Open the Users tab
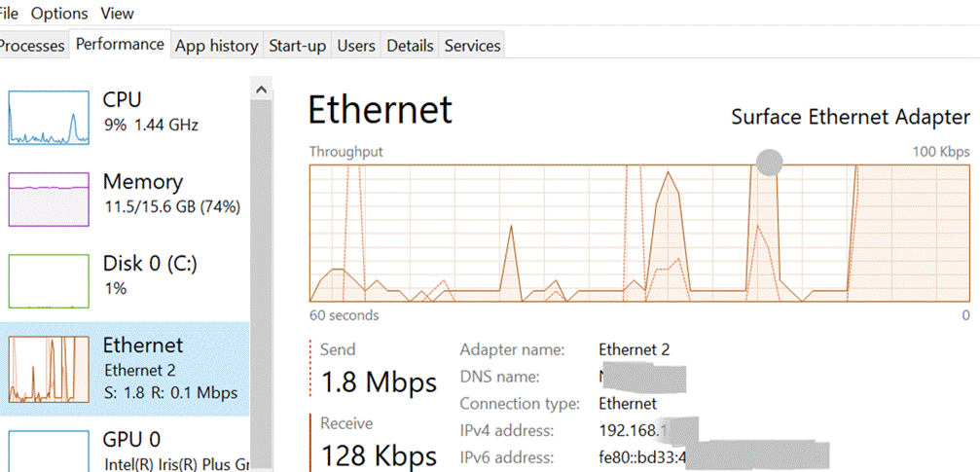This screenshot has width=980, height=472. (x=356, y=46)
